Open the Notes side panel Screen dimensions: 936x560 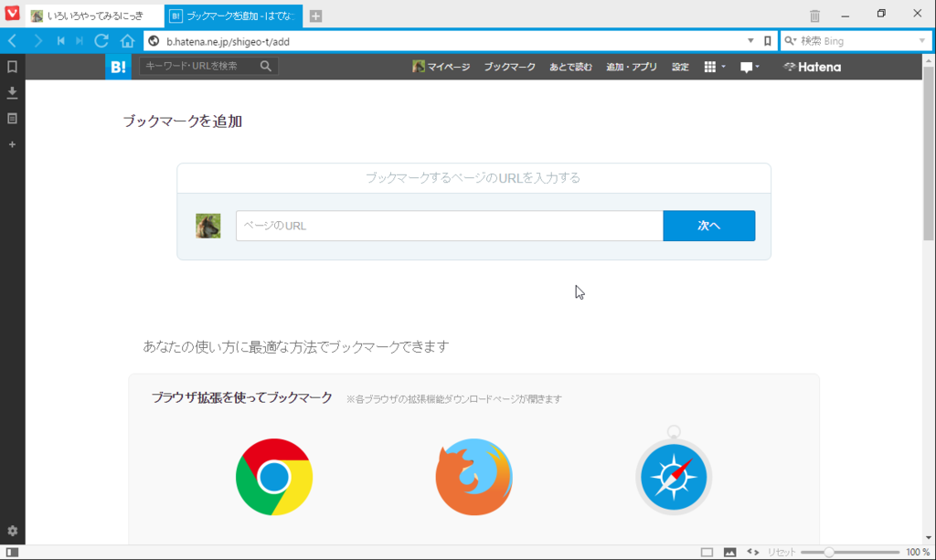[12, 119]
